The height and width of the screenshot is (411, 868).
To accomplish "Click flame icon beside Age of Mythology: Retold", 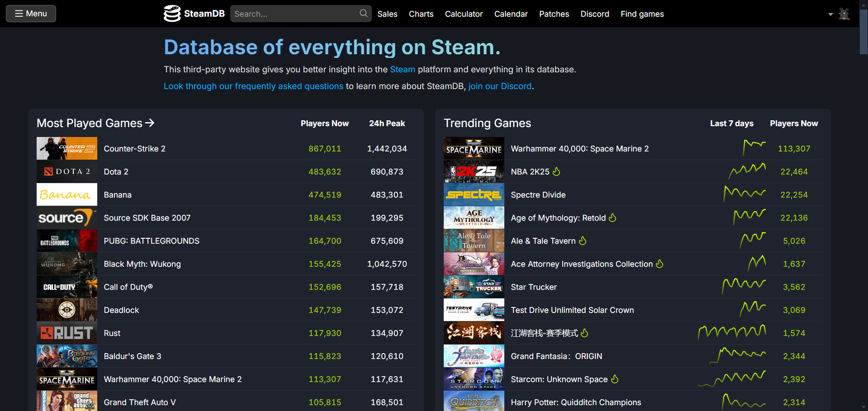I will pos(612,218).
